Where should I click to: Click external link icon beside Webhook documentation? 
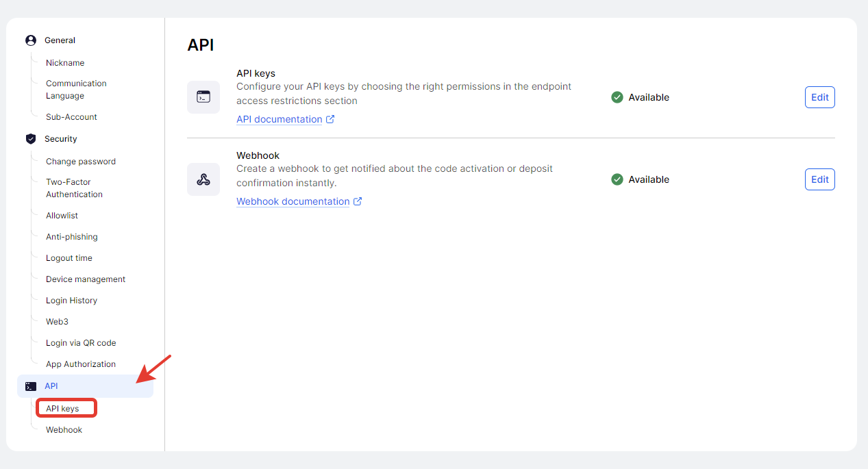point(358,201)
